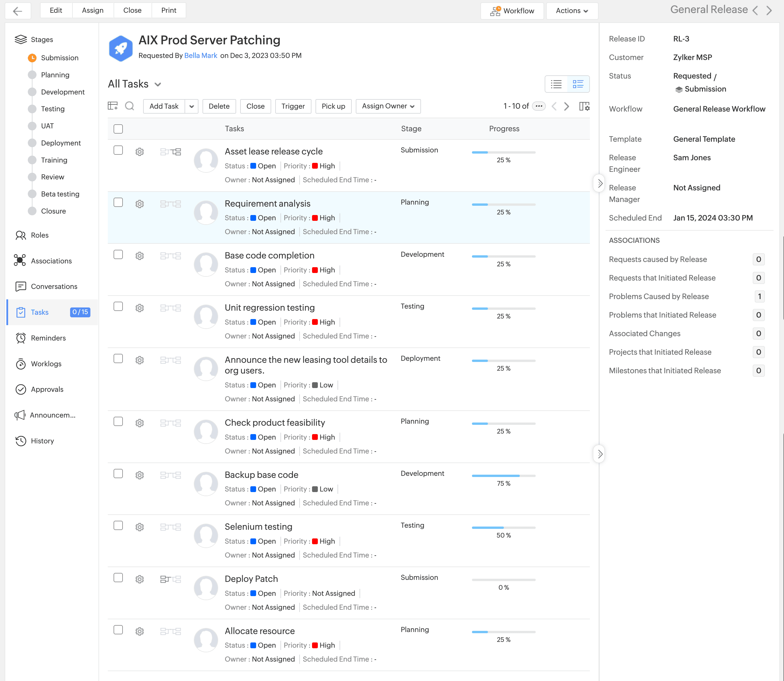Go to next release arrow

pos(769,11)
